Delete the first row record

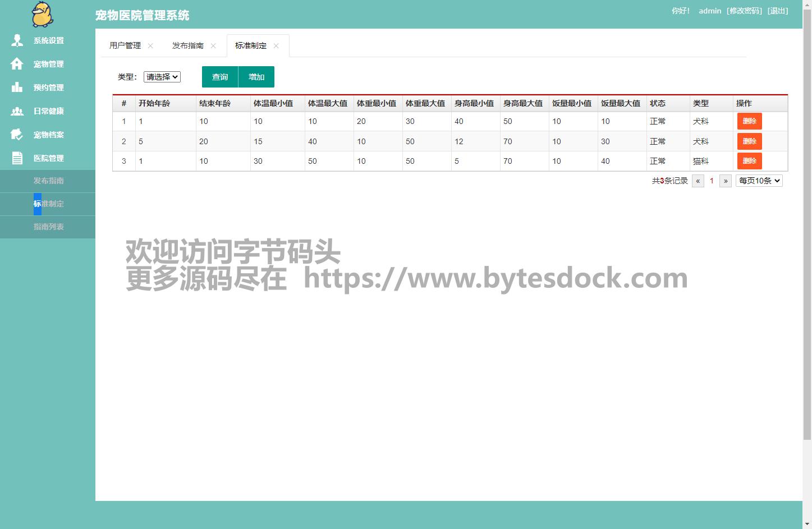click(749, 121)
